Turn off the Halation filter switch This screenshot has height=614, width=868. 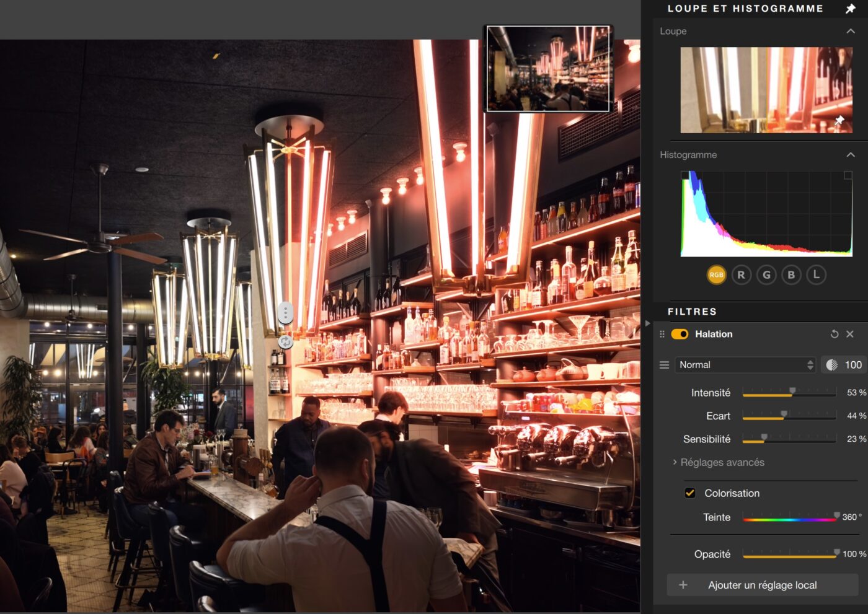coord(680,334)
